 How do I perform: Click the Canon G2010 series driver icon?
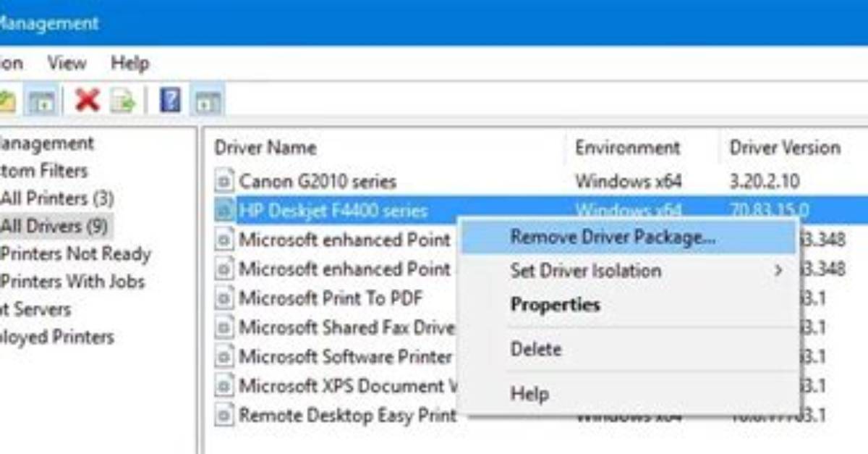click(x=225, y=181)
